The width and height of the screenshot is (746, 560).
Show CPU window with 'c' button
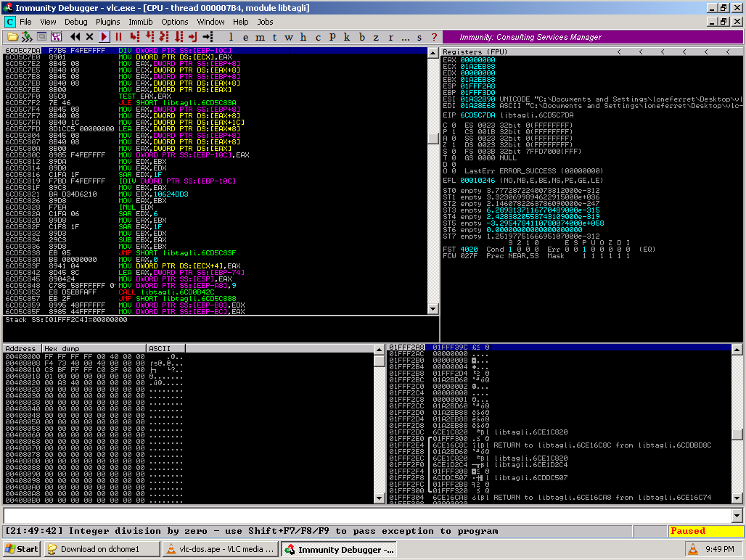[319, 37]
